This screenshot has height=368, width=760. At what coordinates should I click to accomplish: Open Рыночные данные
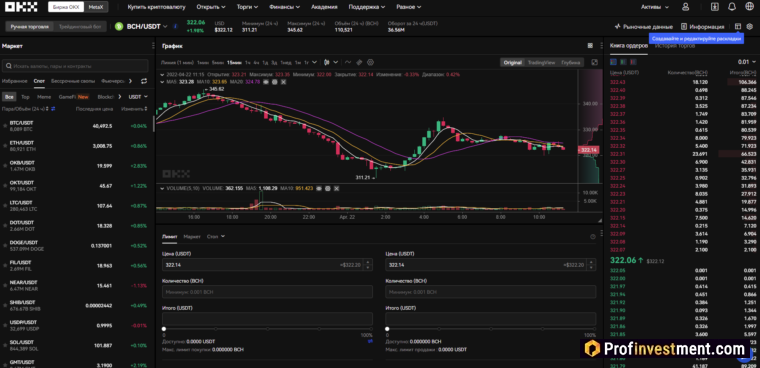pos(643,27)
